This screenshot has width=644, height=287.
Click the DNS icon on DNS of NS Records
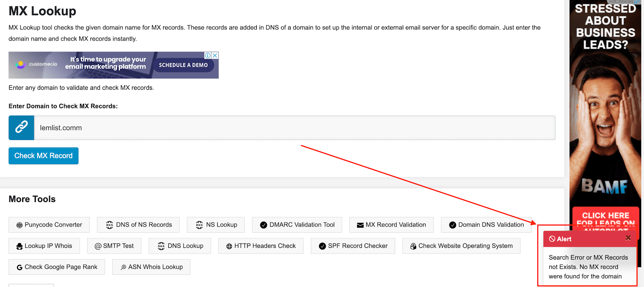pyautogui.click(x=109, y=225)
